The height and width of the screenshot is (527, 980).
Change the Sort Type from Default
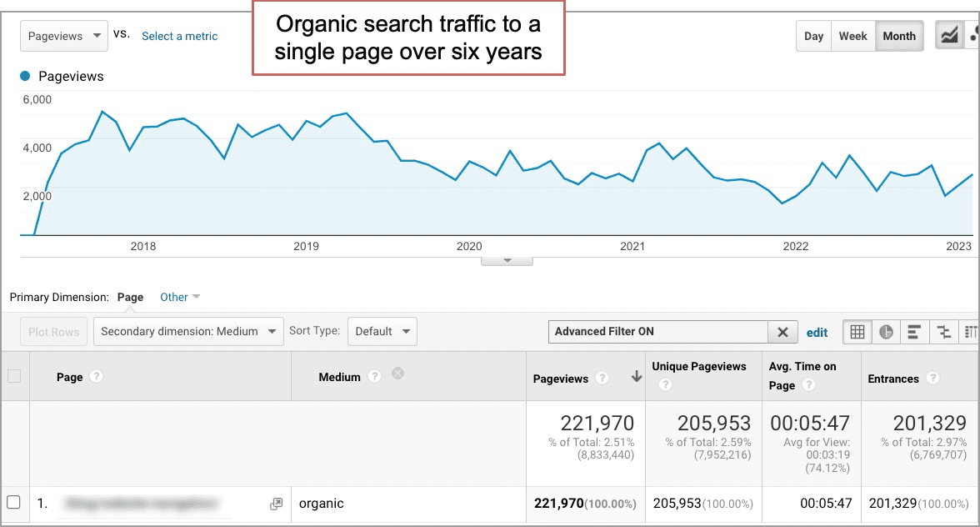382,331
